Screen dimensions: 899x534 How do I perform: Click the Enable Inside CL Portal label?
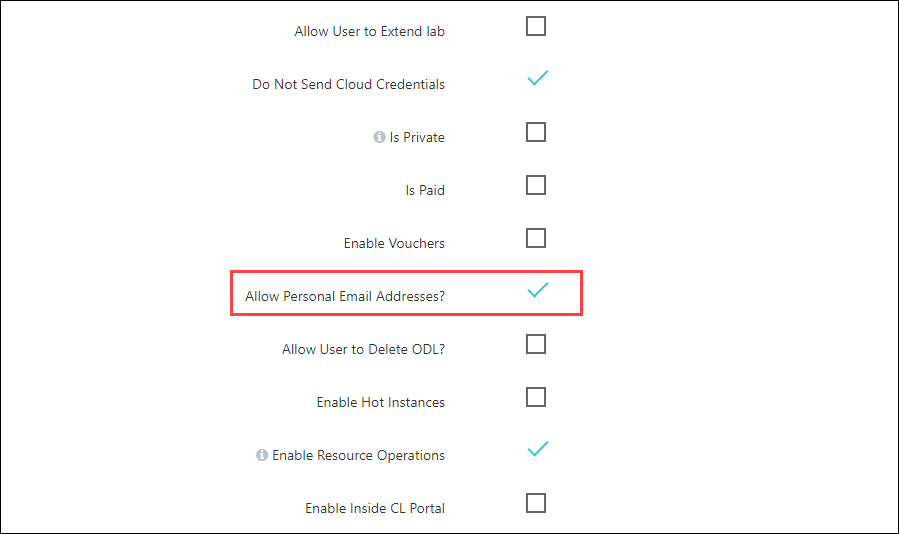click(x=375, y=508)
